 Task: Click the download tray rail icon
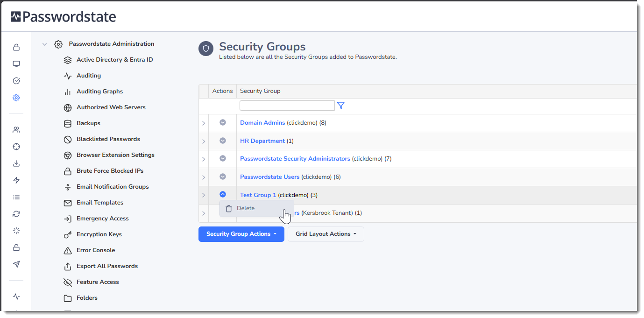[x=16, y=163]
